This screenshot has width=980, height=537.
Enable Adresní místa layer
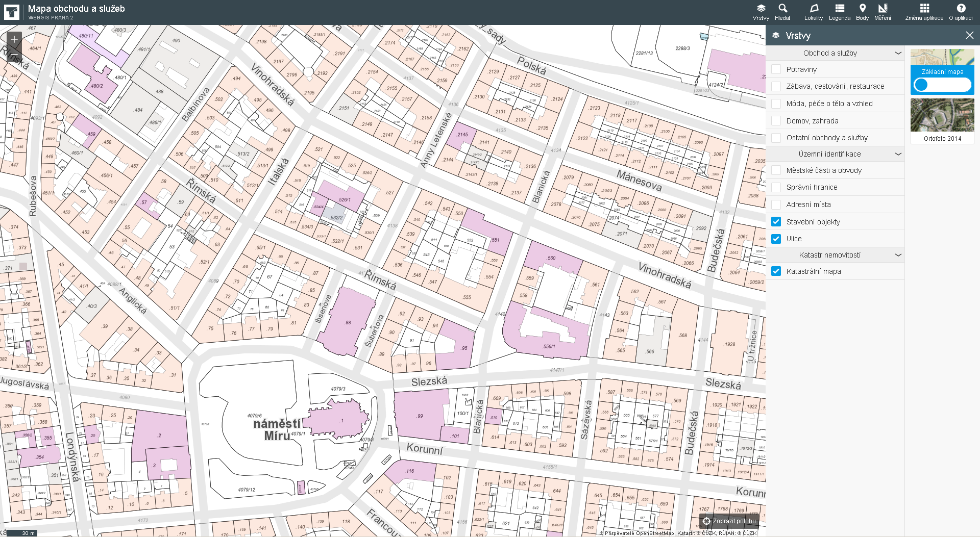[x=776, y=204]
